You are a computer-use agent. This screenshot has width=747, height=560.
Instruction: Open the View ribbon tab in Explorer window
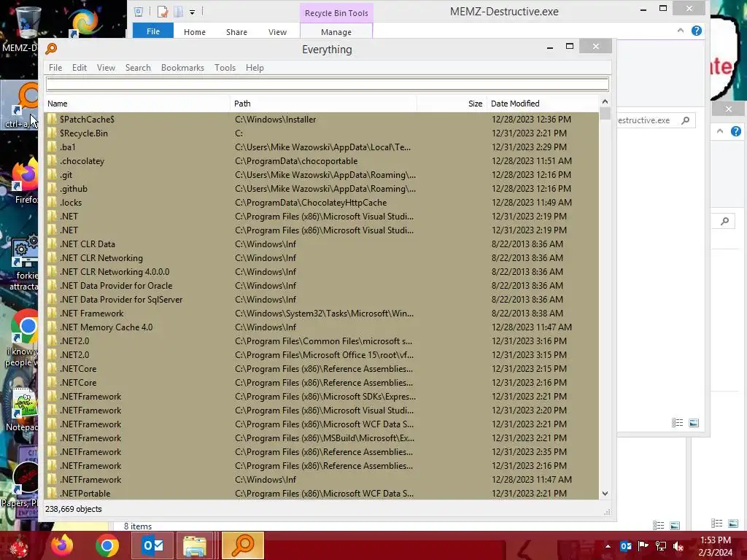point(277,32)
